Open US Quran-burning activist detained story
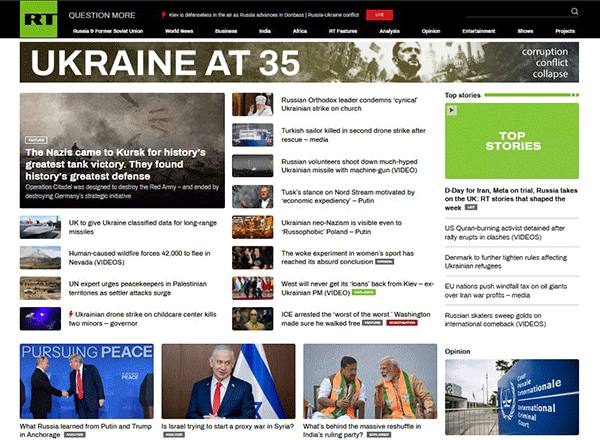The width and height of the screenshot is (600, 440). click(505, 233)
